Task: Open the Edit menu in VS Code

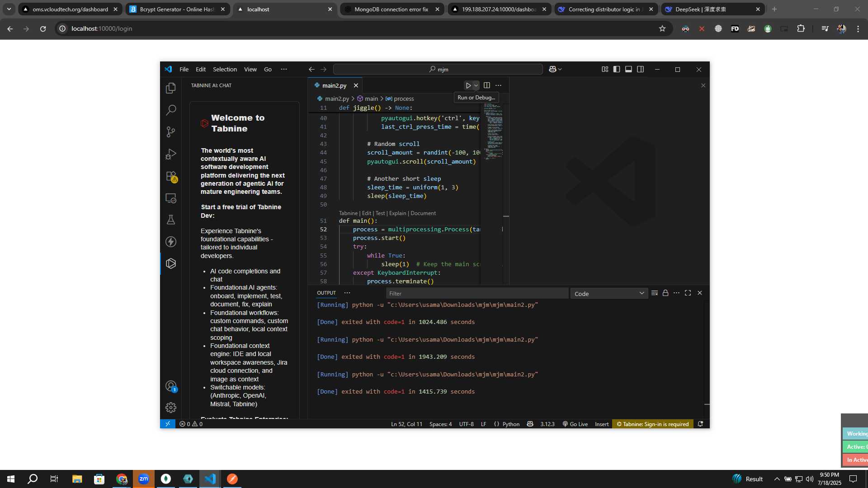Action: 201,69
